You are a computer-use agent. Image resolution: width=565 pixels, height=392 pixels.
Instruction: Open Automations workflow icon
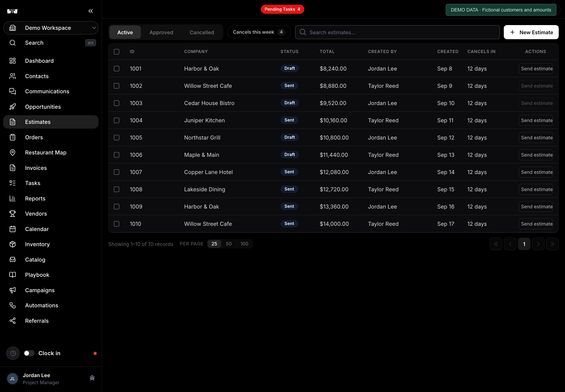point(13,305)
